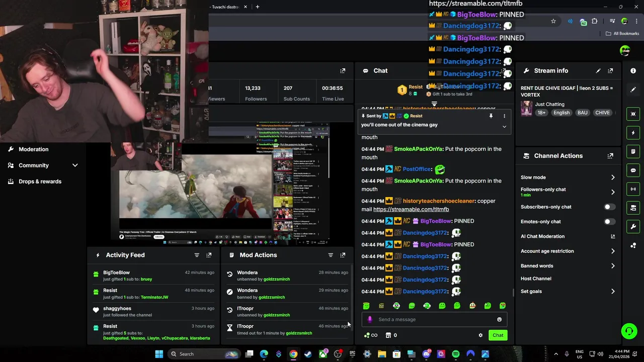
Task: Click the purple microphone icon in chat input
Action: coord(370,319)
